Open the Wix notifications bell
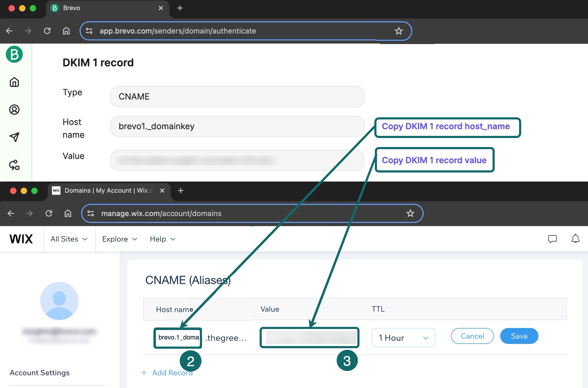 (x=575, y=239)
